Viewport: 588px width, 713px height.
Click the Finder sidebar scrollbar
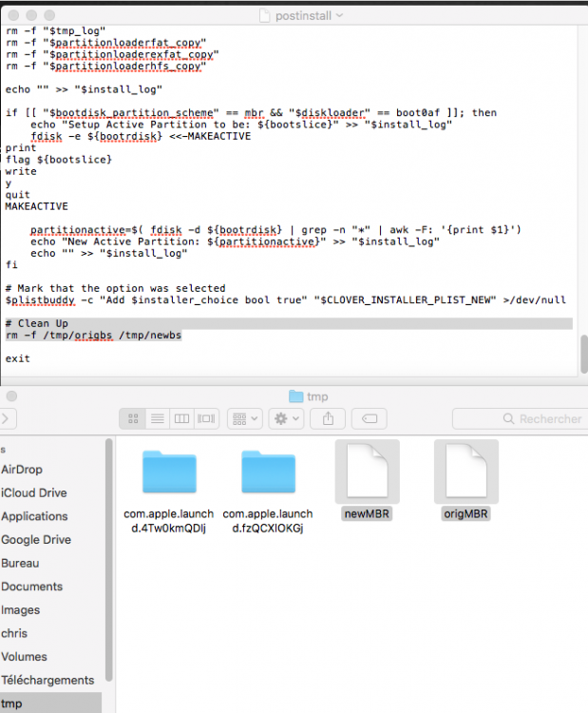[108, 559]
